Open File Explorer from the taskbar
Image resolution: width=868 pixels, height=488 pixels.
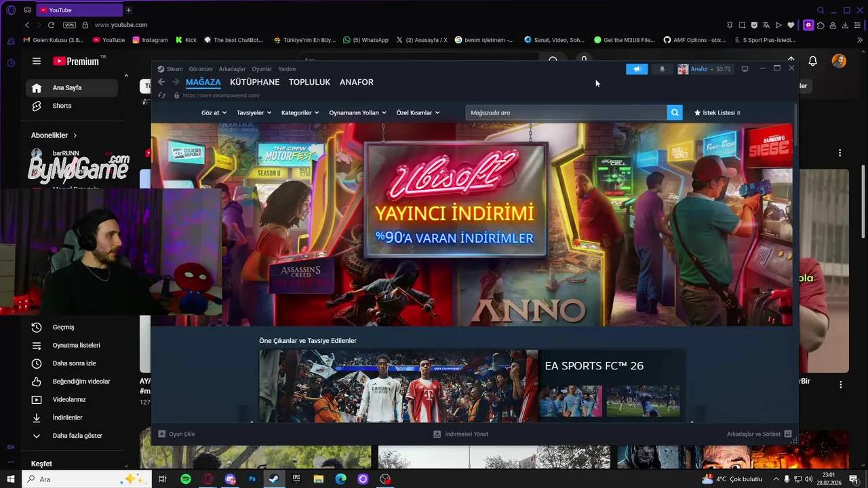(319, 479)
